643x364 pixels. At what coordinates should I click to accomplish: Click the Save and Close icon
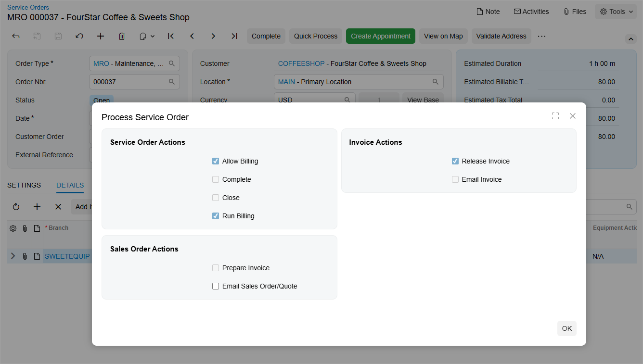37,36
